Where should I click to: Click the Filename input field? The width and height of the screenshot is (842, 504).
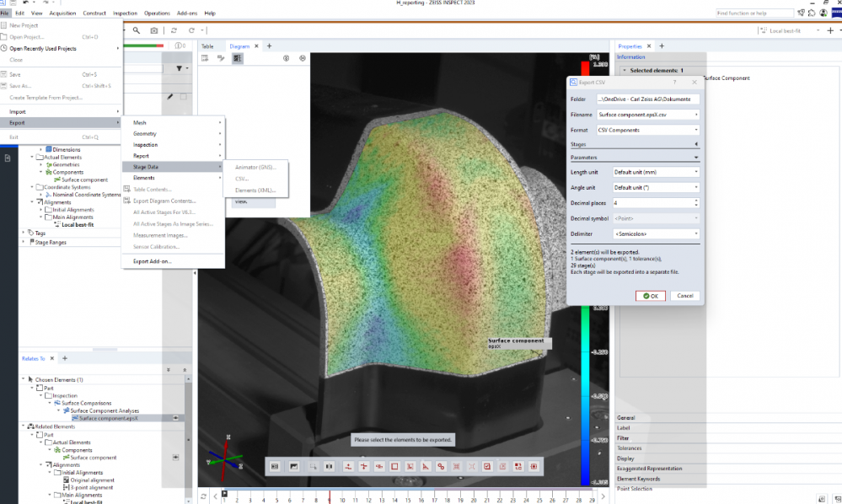tap(644, 114)
